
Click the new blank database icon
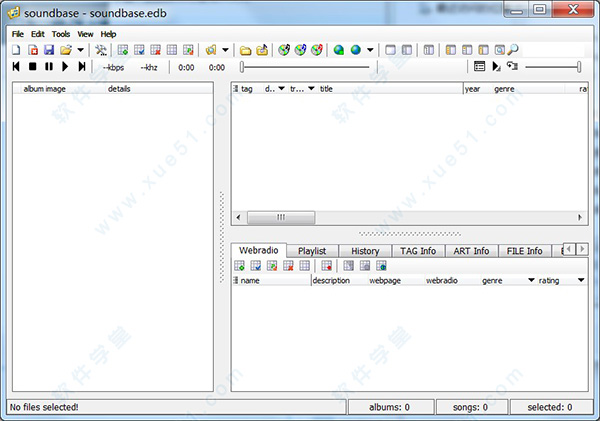click(x=16, y=50)
